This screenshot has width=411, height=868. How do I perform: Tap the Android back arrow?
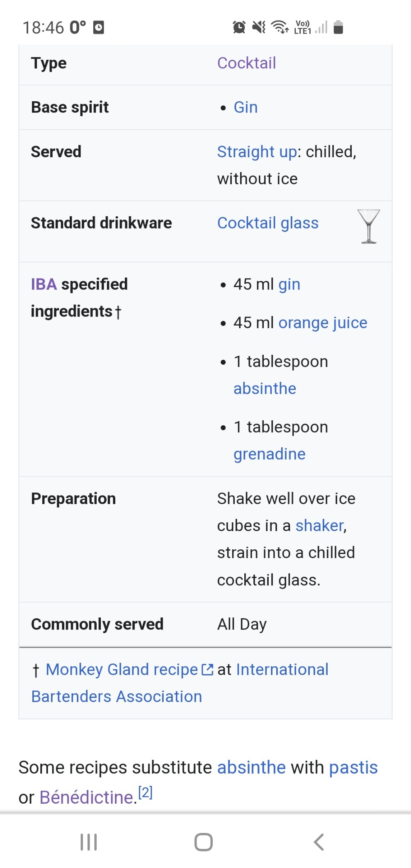click(319, 842)
